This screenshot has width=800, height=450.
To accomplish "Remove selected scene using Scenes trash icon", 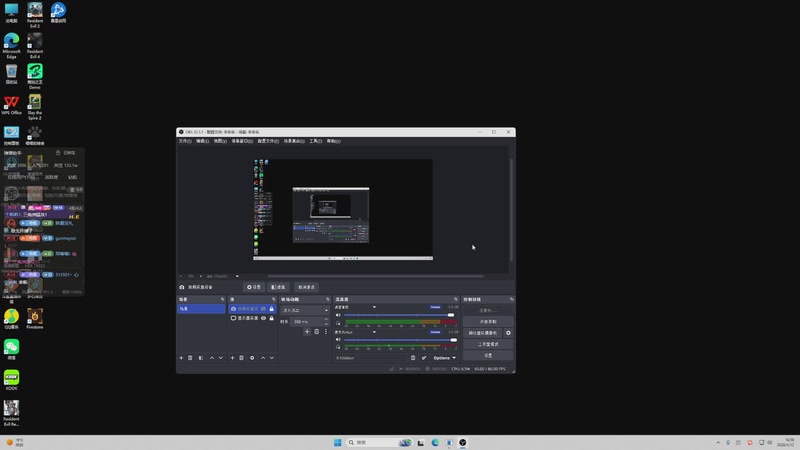I will click(x=190, y=358).
